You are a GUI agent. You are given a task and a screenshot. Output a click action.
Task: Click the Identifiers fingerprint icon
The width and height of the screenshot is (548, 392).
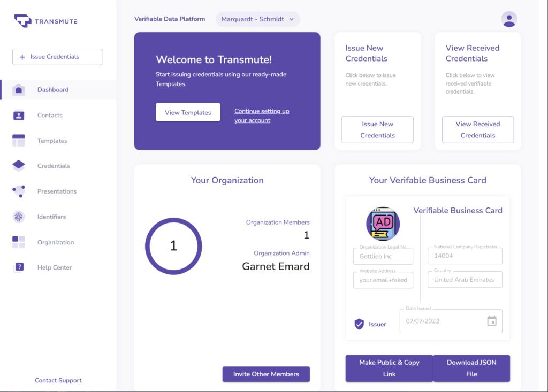pos(19,217)
